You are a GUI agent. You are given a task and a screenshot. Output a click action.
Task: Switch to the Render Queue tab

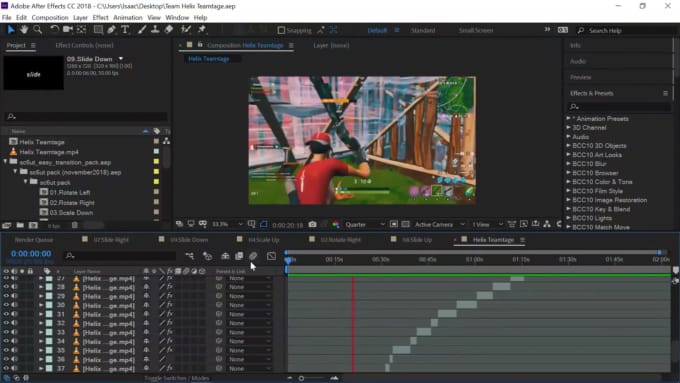(x=34, y=240)
